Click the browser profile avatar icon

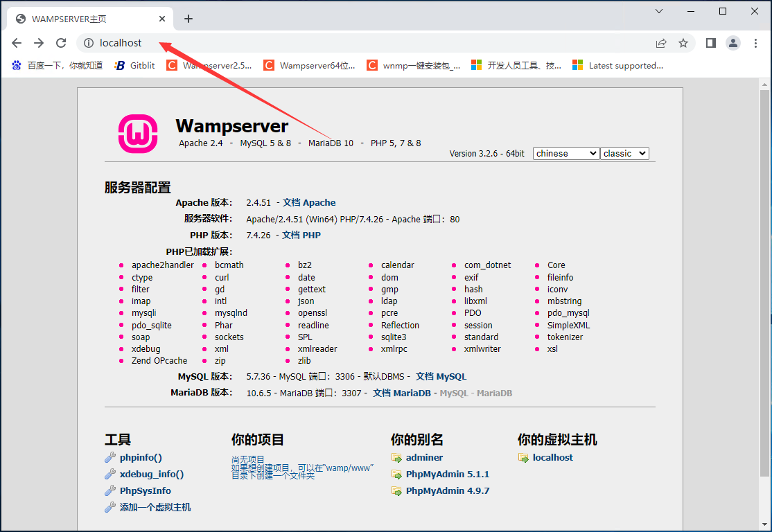tap(733, 42)
